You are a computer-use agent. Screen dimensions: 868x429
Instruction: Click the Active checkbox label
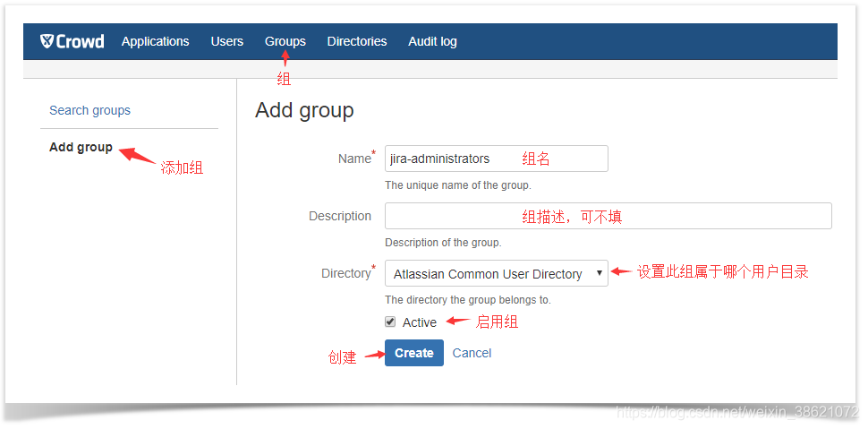click(x=420, y=322)
